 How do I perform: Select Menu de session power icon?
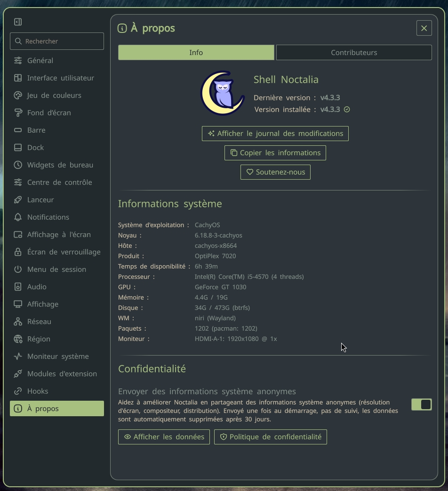tap(18, 269)
